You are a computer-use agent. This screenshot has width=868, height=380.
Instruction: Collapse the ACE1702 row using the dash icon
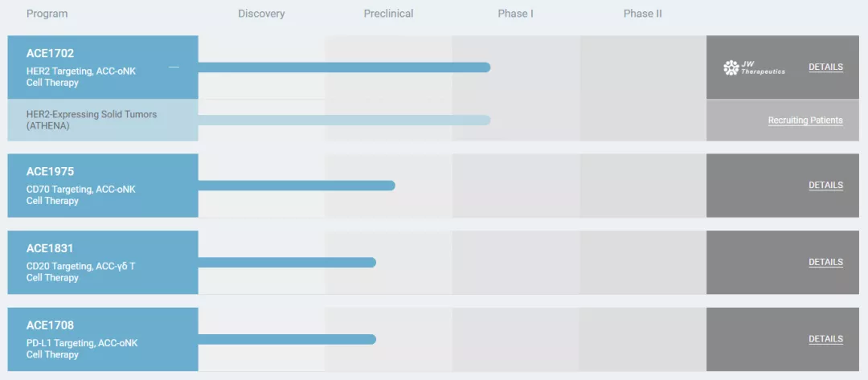click(x=174, y=67)
